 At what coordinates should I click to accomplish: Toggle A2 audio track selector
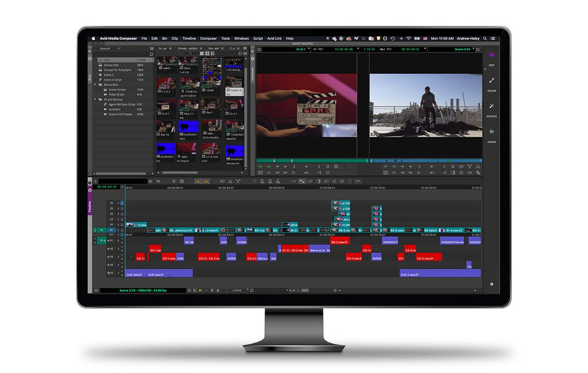111,248
